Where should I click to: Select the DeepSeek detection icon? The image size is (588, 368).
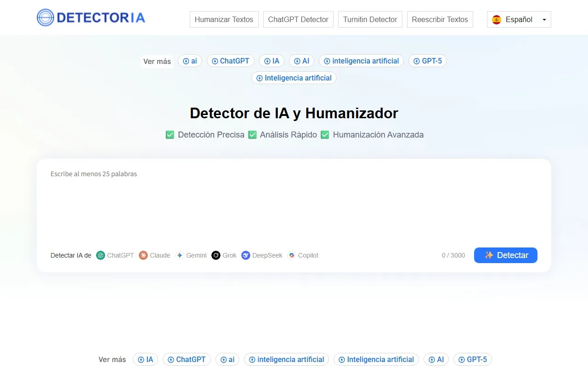coord(245,255)
